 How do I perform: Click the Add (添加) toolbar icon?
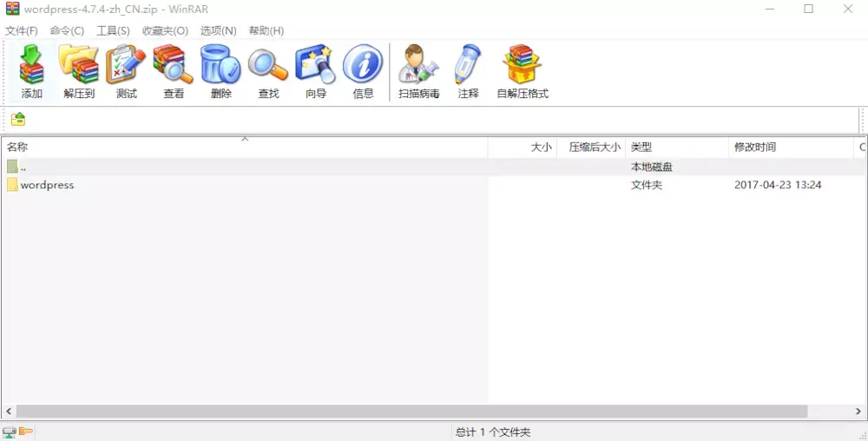click(31, 72)
